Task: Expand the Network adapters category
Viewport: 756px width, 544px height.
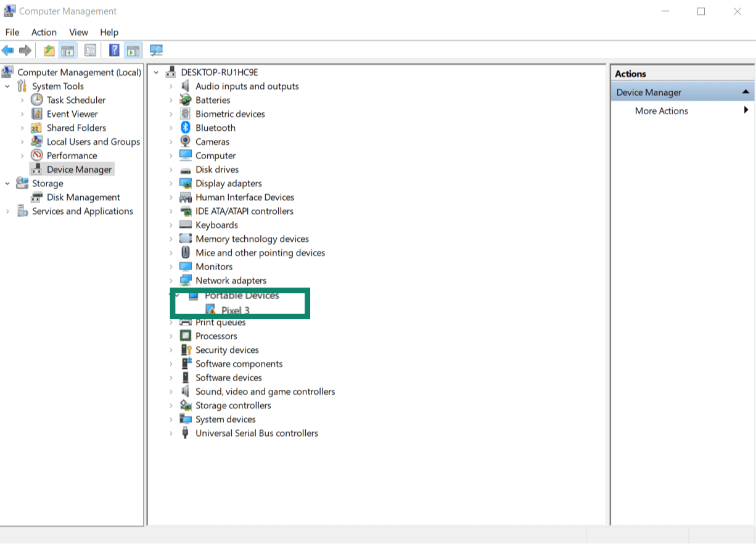Action: tap(171, 280)
